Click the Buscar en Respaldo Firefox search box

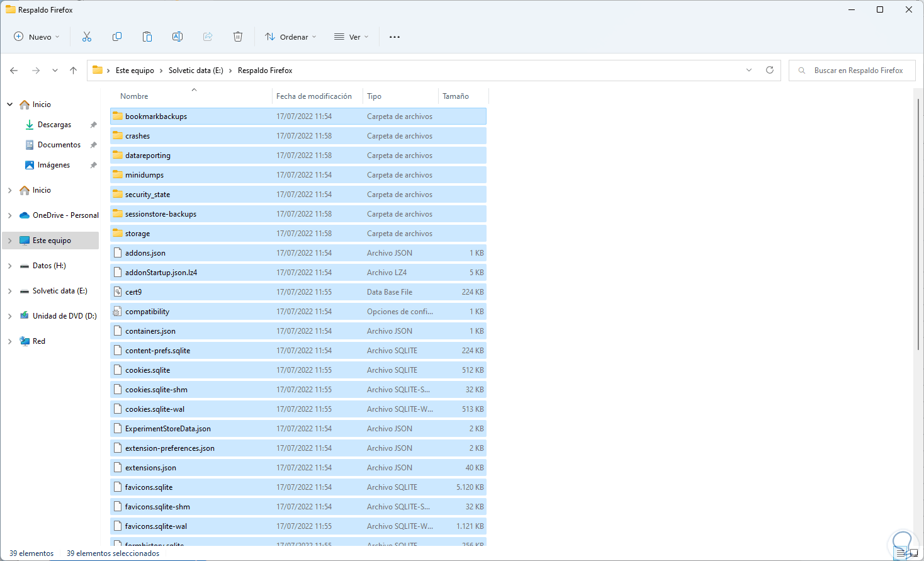coord(852,71)
